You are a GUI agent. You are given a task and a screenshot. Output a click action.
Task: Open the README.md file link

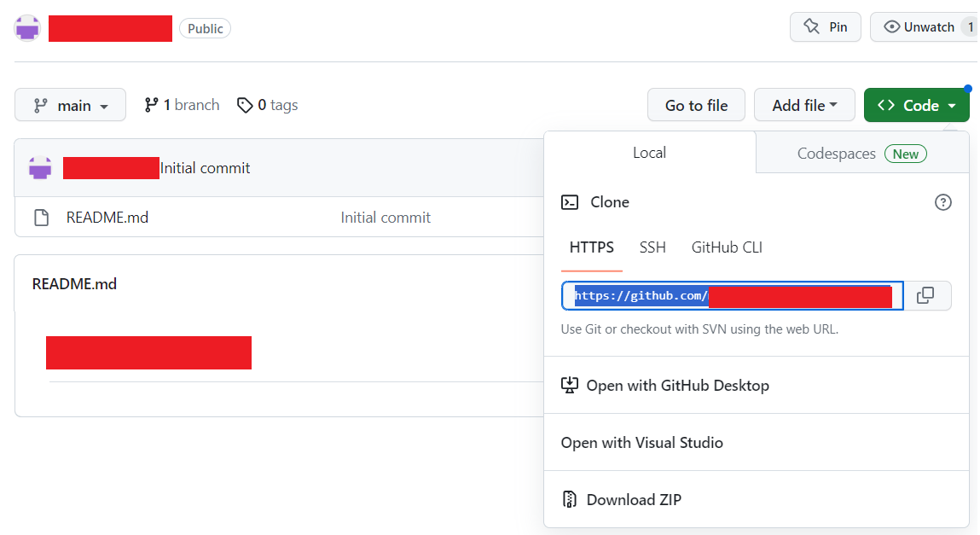click(107, 218)
